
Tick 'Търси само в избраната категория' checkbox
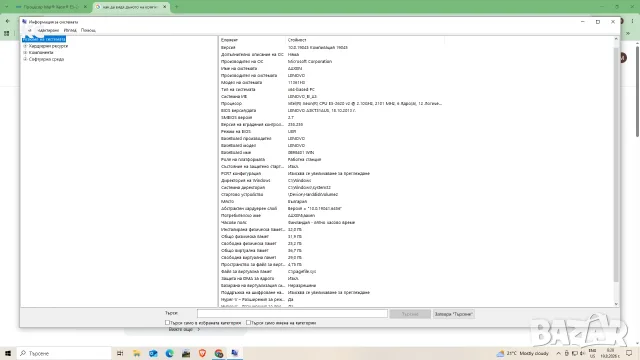[167, 322]
